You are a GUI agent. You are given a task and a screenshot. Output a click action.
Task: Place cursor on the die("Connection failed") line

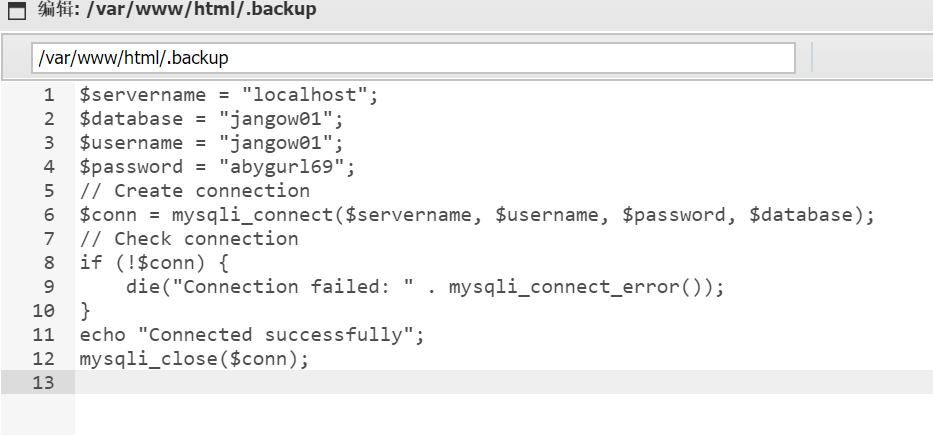click(425, 287)
